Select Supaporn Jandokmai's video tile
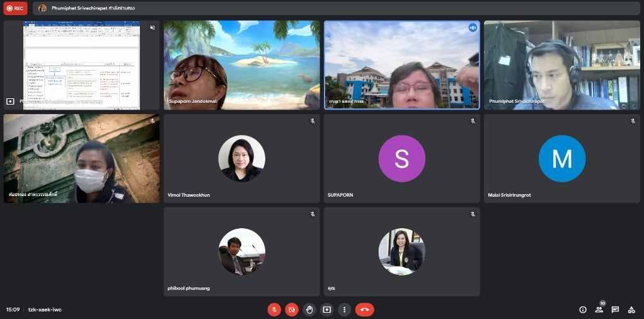The width and height of the screenshot is (644, 319). coord(241,65)
